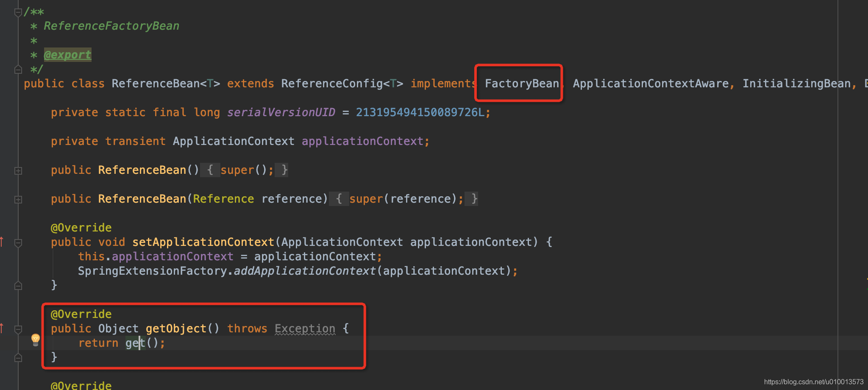This screenshot has height=390, width=868.
Task: Click ReferenceConfig in the extends clause
Action: (332, 84)
